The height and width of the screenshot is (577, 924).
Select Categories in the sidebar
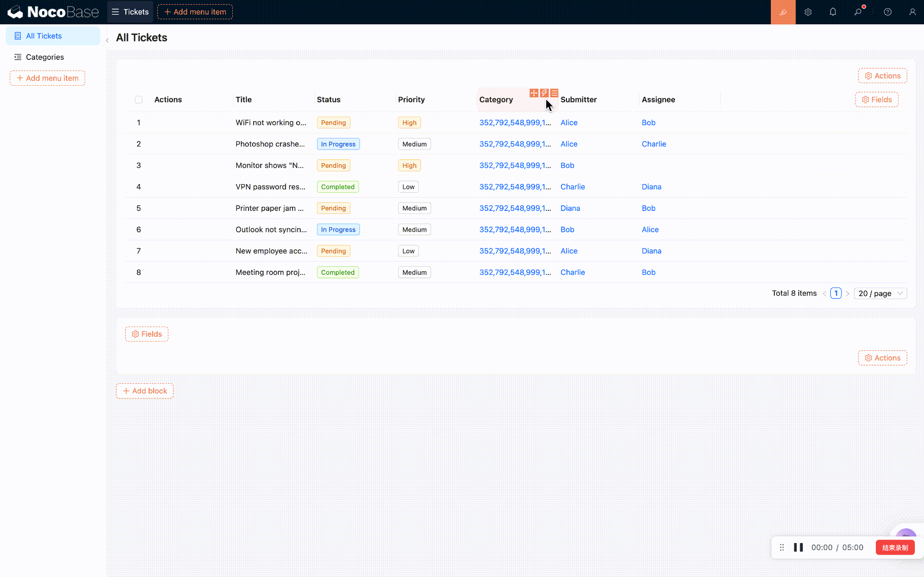tap(45, 57)
